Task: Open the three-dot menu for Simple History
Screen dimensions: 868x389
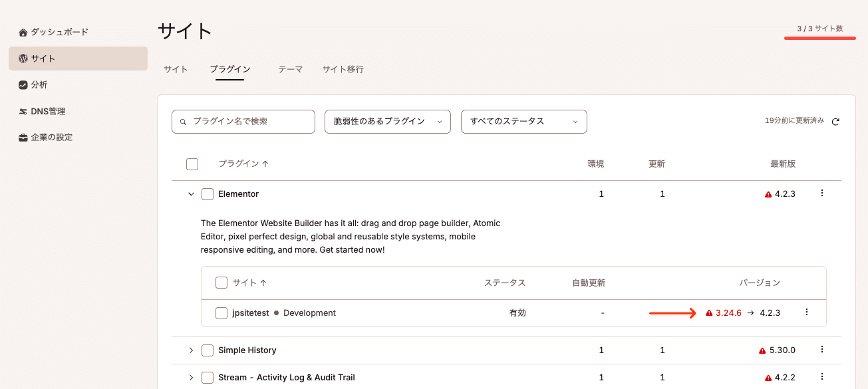Action: point(822,349)
